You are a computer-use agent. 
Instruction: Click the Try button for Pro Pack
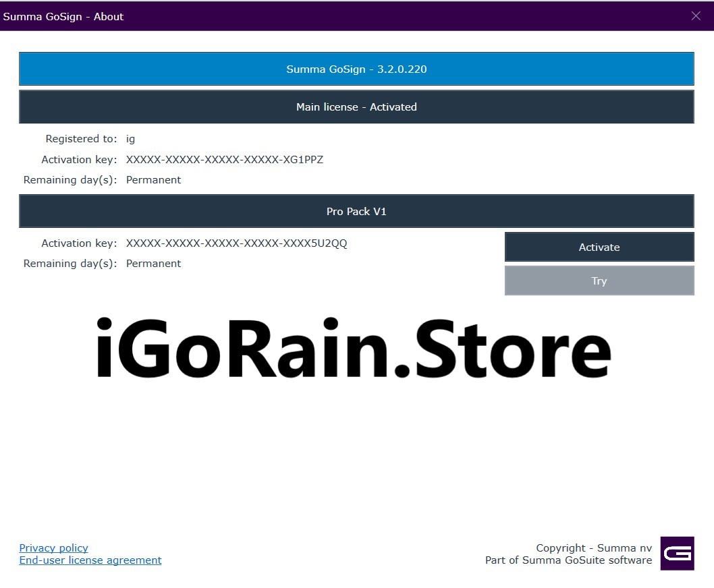pos(599,281)
